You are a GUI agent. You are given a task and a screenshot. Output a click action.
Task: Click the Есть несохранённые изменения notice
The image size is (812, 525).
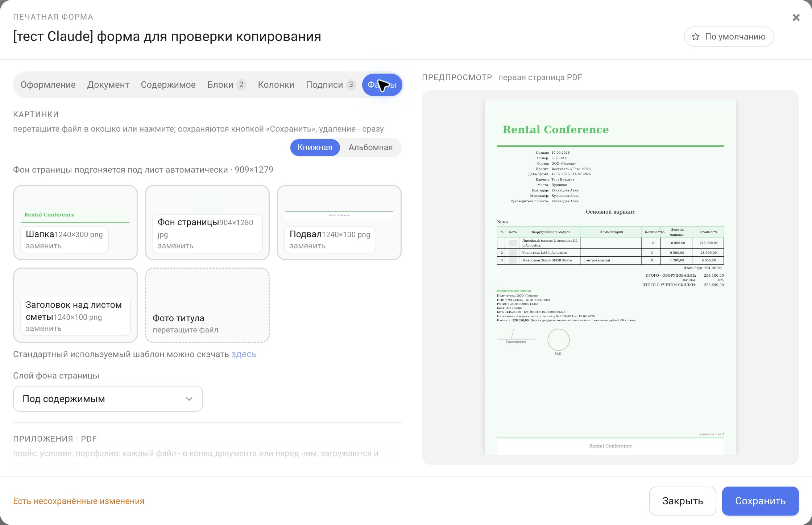[x=79, y=501]
